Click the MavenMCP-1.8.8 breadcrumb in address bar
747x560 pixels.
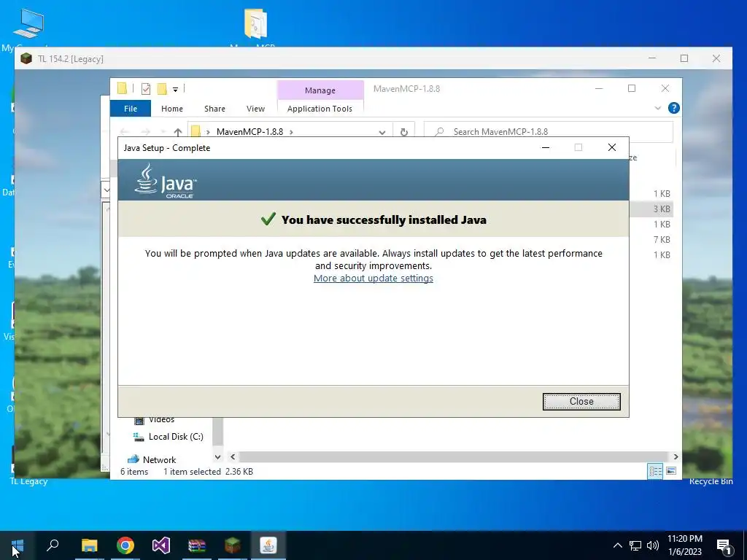(249, 131)
